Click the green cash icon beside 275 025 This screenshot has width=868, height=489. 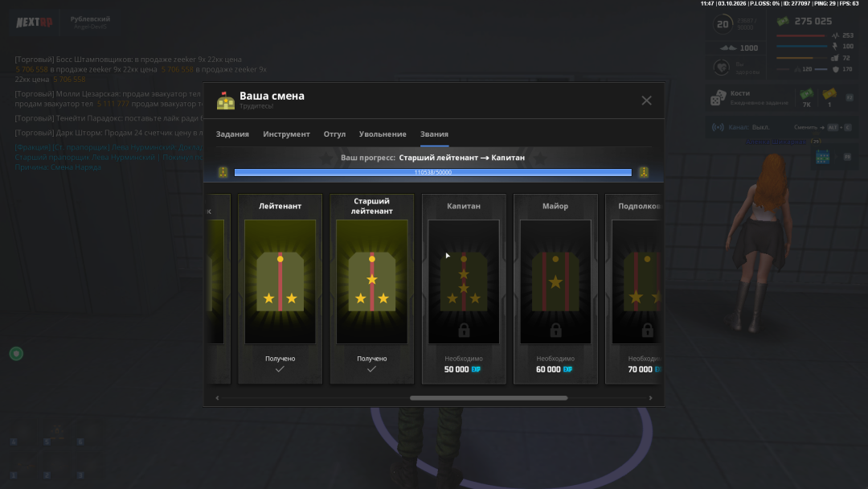coord(783,21)
